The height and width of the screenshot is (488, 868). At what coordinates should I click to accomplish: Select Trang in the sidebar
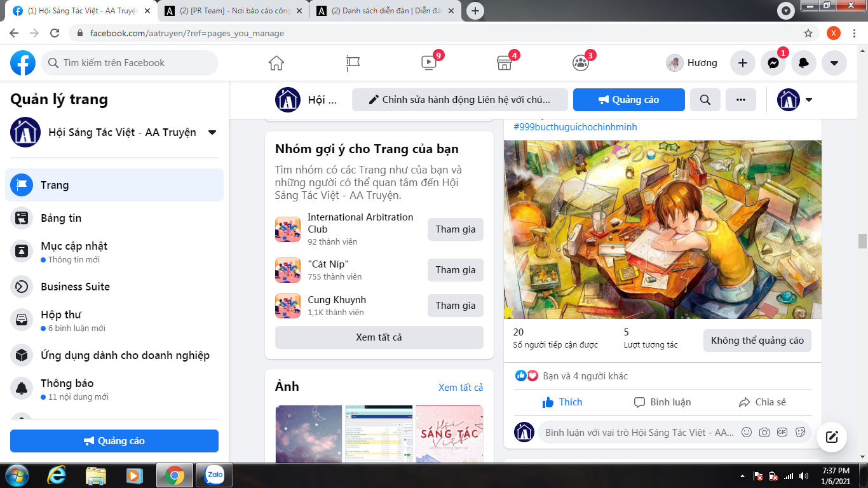click(x=114, y=185)
